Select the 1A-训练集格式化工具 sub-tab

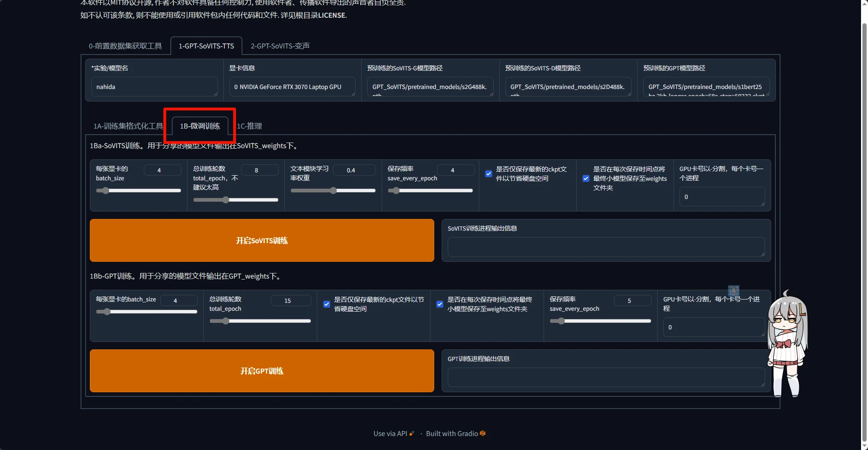click(128, 126)
